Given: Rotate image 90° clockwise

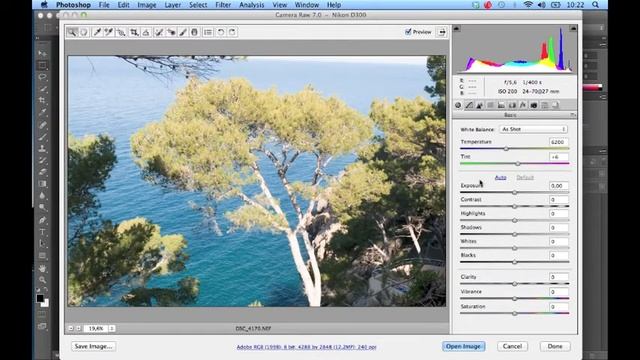Looking at the screenshot, I should point(232,32).
